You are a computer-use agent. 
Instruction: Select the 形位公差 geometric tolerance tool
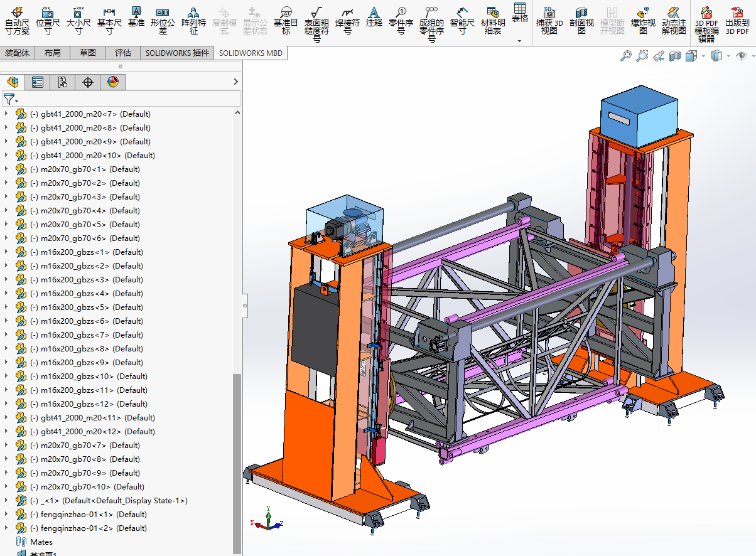[163, 20]
